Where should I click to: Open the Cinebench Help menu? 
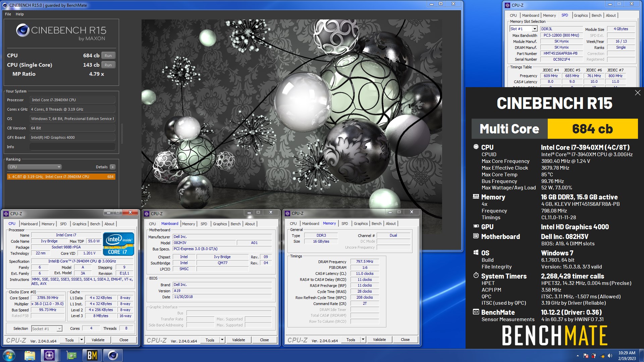[x=20, y=14]
